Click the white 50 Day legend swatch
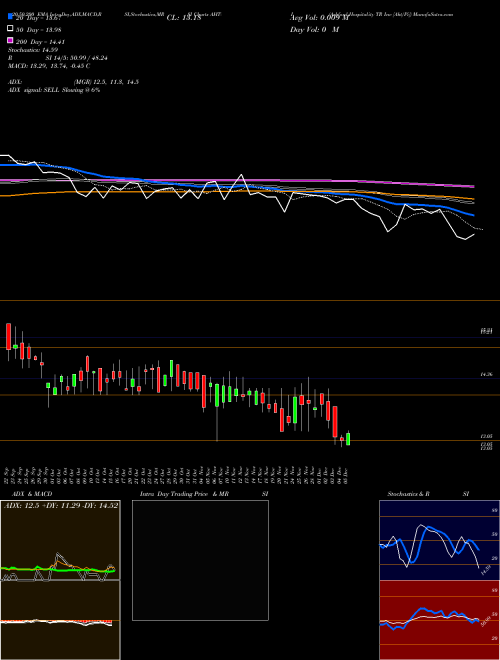500x660 pixels. click(11, 29)
